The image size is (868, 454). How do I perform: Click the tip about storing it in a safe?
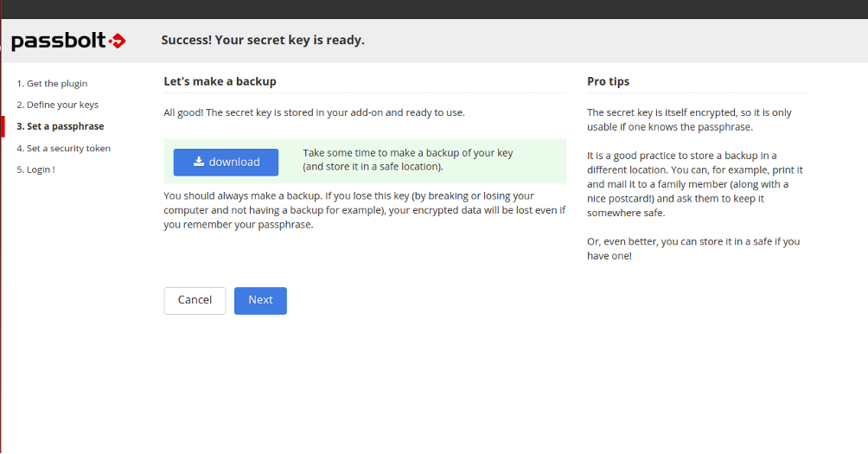point(693,248)
